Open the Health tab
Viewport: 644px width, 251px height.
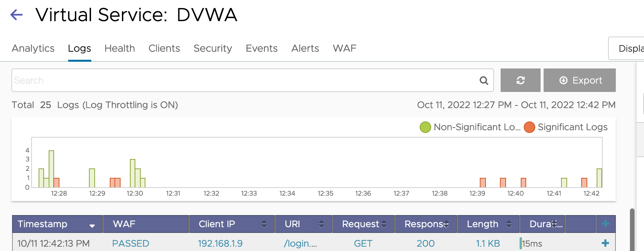[x=120, y=48]
